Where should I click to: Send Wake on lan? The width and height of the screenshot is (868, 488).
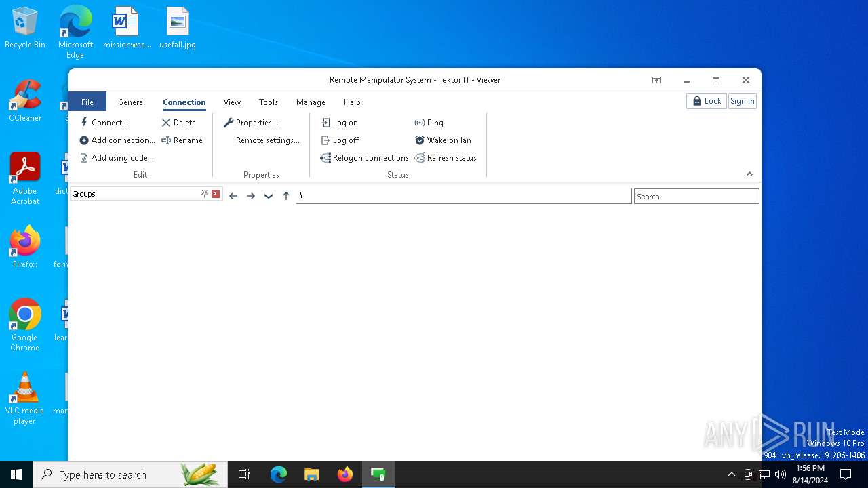443,140
